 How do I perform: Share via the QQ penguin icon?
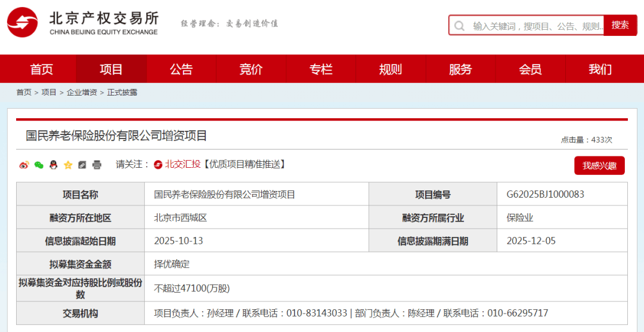(x=53, y=165)
